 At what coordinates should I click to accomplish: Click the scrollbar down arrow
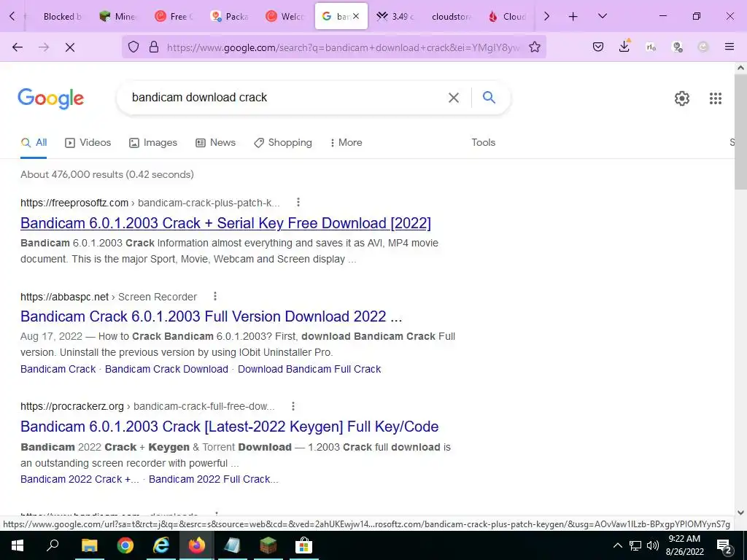pyautogui.click(x=740, y=513)
